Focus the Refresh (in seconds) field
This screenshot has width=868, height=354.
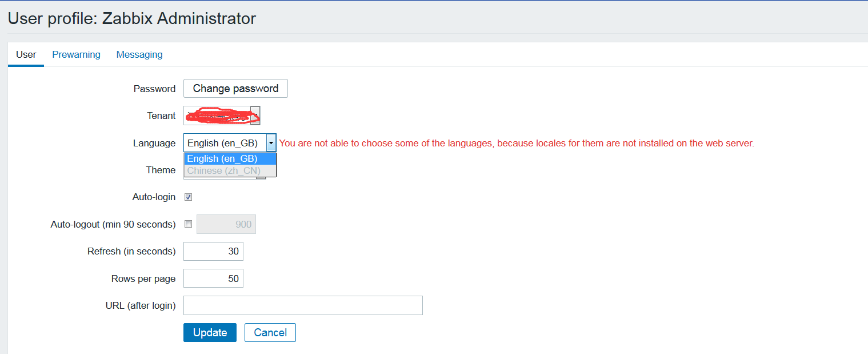pos(214,251)
